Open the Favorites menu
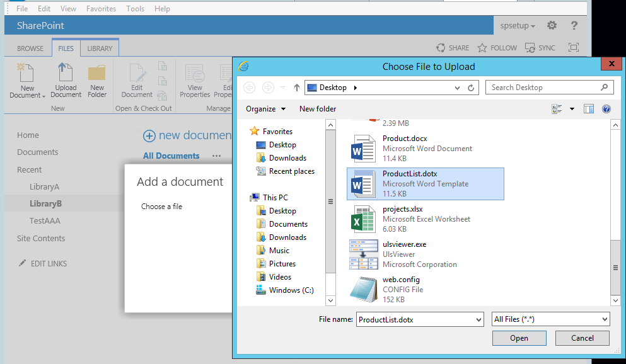 (x=101, y=8)
